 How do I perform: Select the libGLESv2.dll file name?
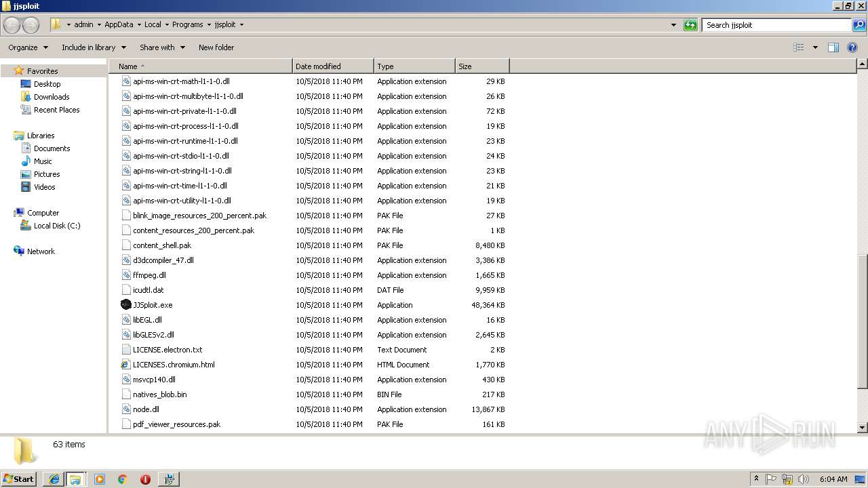click(153, 335)
